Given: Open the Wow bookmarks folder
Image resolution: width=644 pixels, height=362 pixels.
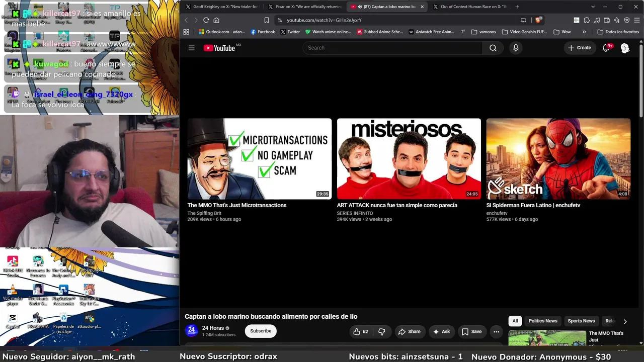Looking at the screenshot, I should click(x=562, y=32).
